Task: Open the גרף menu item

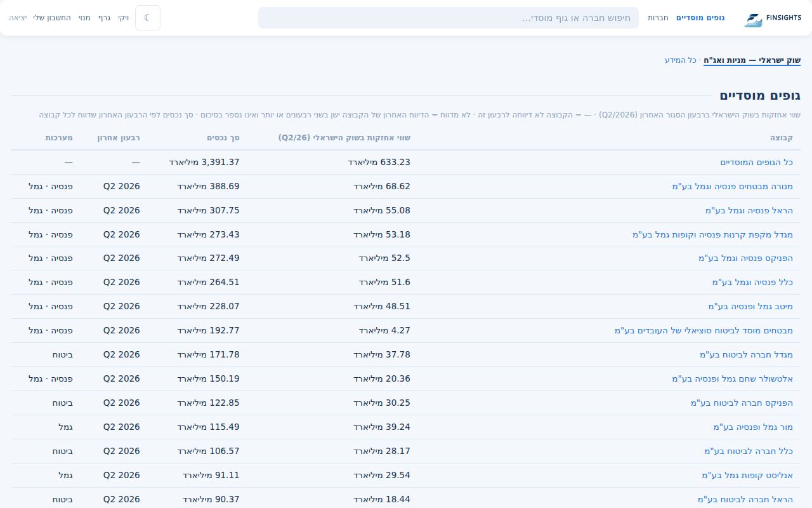Action: tap(104, 18)
